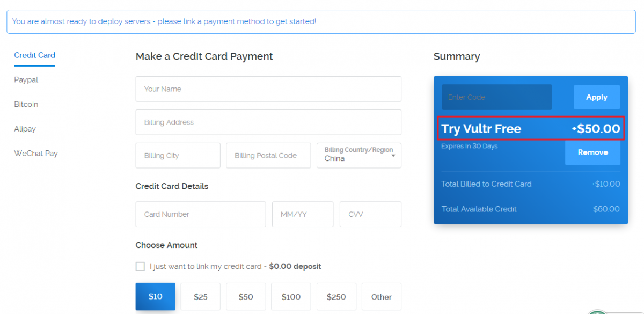Open the Billing Country/Region dropdown
The width and height of the screenshot is (644, 314).
pyautogui.click(x=359, y=156)
